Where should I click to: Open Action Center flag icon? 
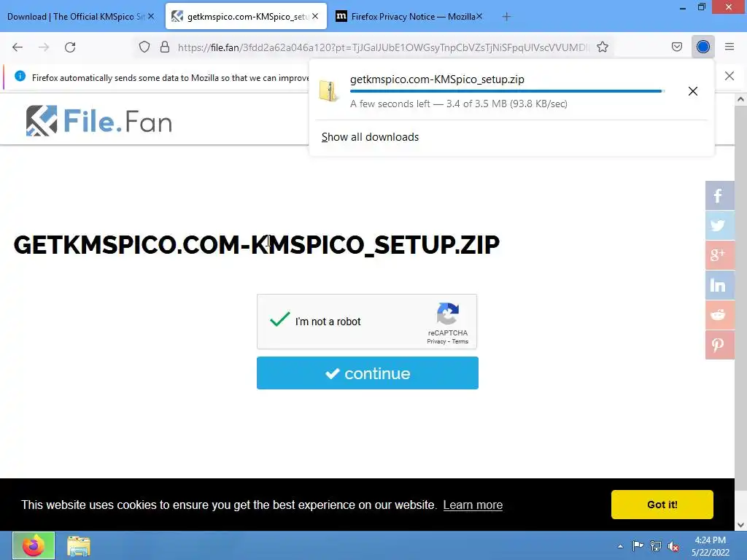coord(638,545)
